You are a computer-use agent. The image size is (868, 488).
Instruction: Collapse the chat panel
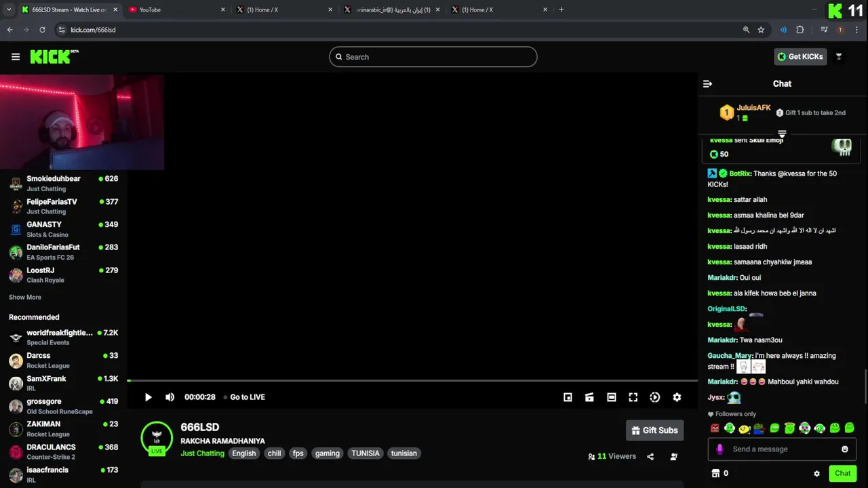[707, 84]
